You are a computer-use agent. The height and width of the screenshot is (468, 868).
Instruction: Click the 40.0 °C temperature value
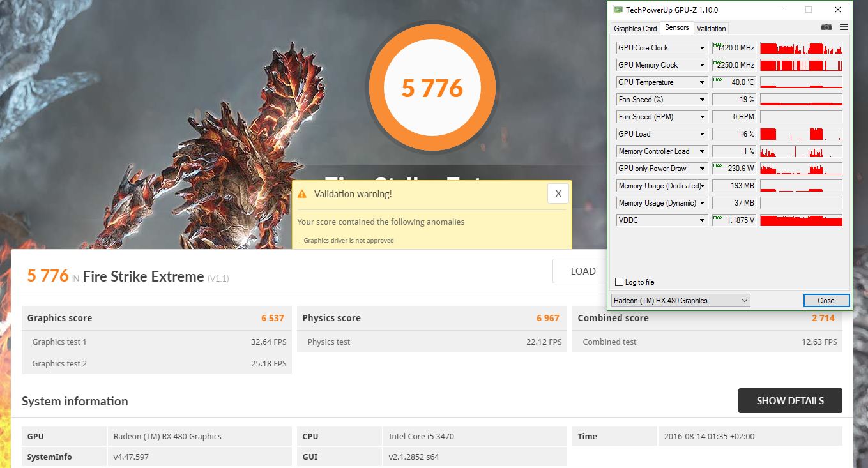click(x=734, y=82)
